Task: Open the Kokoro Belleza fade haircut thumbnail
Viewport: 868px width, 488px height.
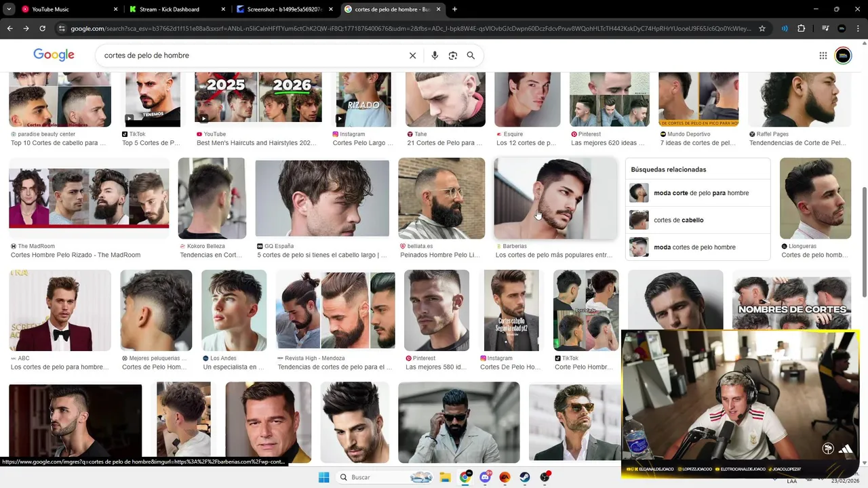Action: [x=212, y=199]
